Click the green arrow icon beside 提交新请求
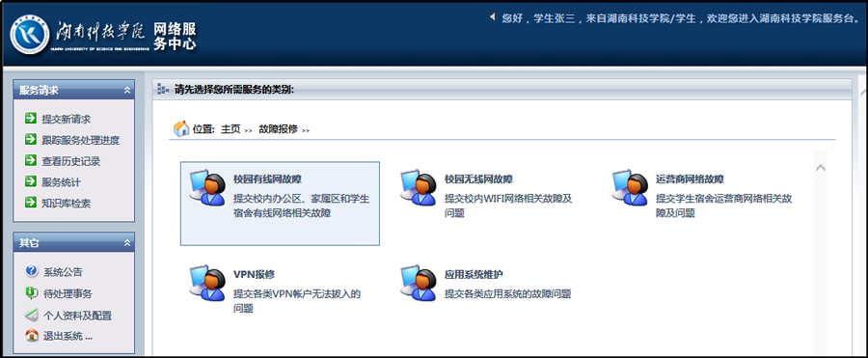 pyautogui.click(x=31, y=118)
